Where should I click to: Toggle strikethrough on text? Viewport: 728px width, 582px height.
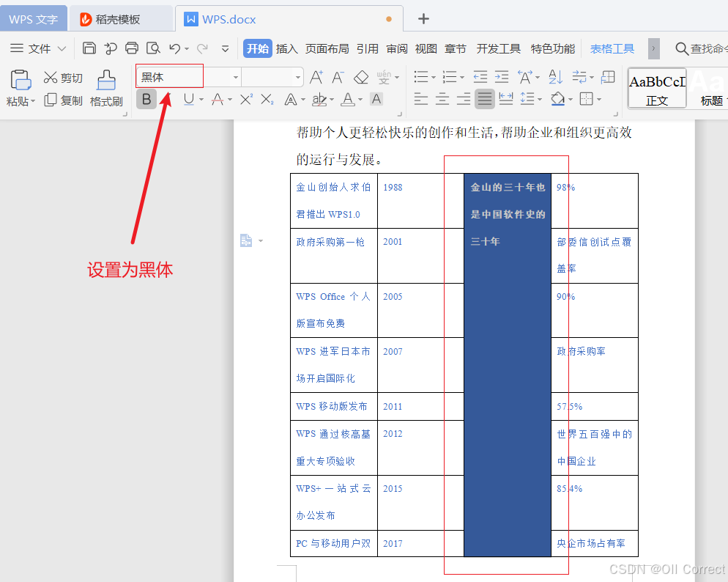[x=218, y=99]
